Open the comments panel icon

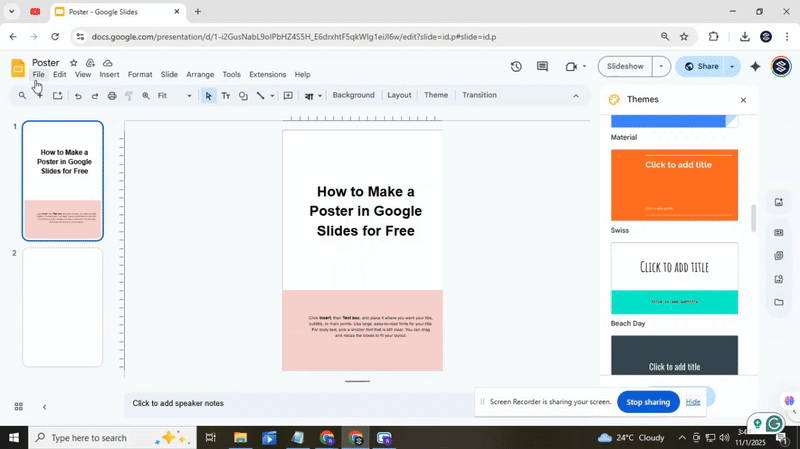pos(542,67)
